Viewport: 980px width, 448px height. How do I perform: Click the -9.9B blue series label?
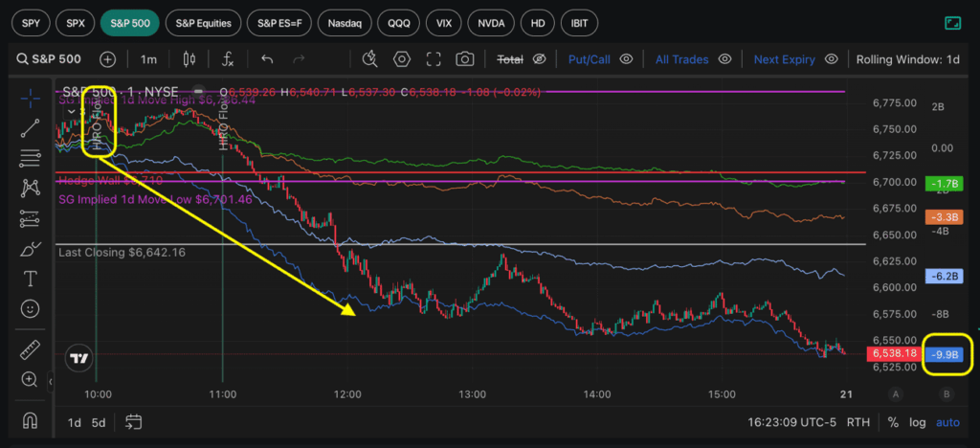(x=946, y=353)
